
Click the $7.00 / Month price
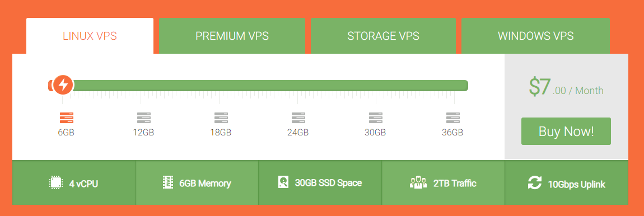click(x=566, y=87)
